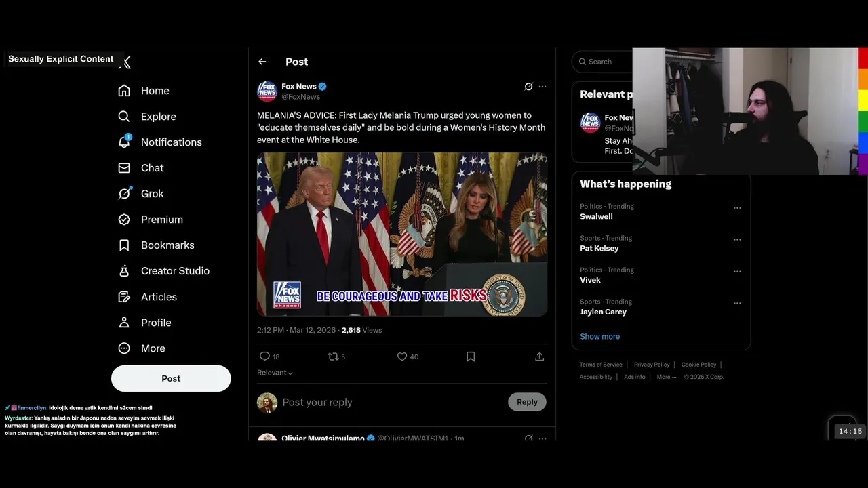The height and width of the screenshot is (488, 868).
Task: Click the Fox News avatar in Relevant people
Action: tap(590, 123)
